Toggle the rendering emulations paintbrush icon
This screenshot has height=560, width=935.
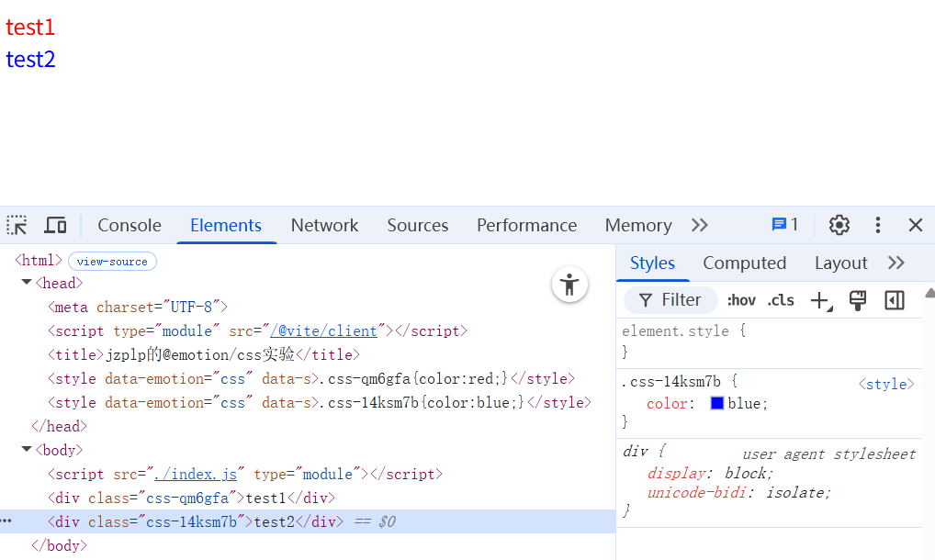pyautogui.click(x=858, y=300)
